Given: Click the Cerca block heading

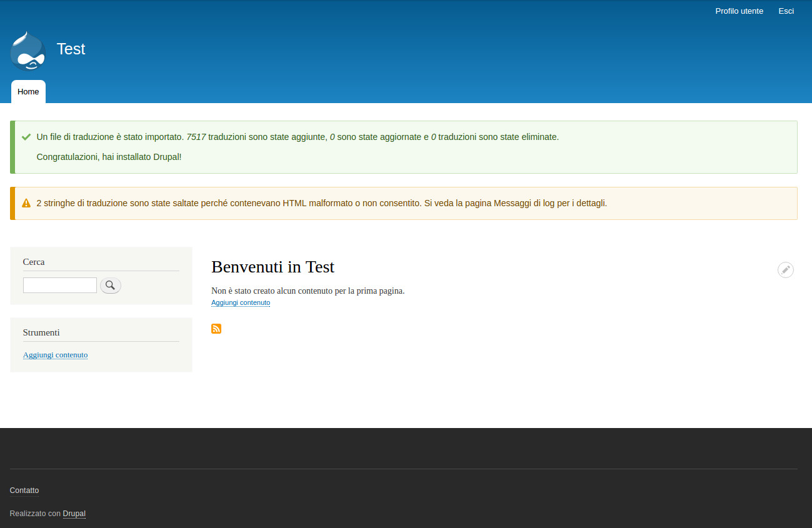Looking at the screenshot, I should coord(33,262).
